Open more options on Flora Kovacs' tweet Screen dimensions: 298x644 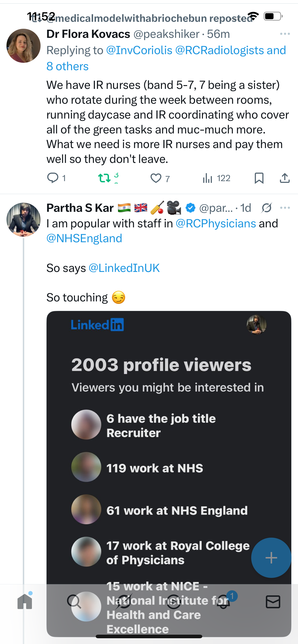(x=285, y=34)
